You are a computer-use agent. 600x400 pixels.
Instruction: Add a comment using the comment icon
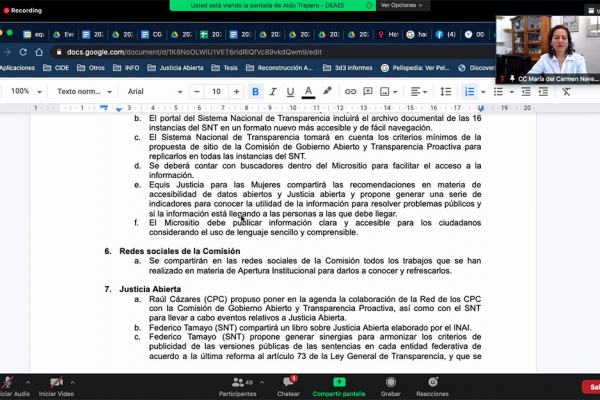click(368, 91)
